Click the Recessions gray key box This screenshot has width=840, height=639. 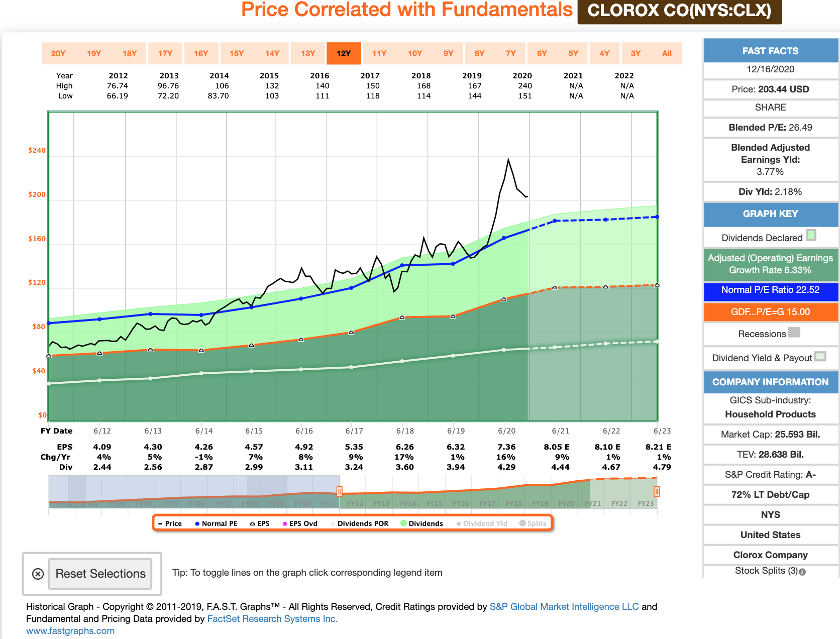click(x=794, y=333)
